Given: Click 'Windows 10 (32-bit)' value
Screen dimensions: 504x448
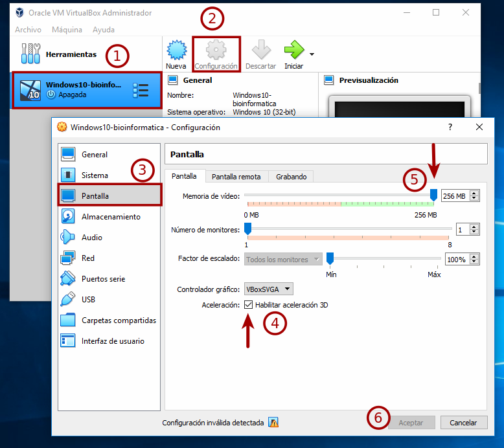Looking at the screenshot, I should click(x=264, y=112).
